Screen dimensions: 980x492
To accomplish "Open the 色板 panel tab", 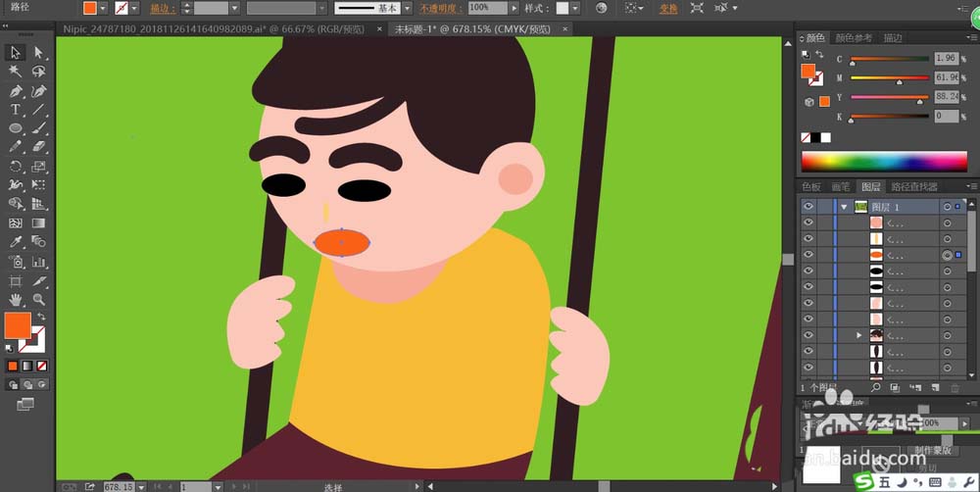I will point(811,186).
